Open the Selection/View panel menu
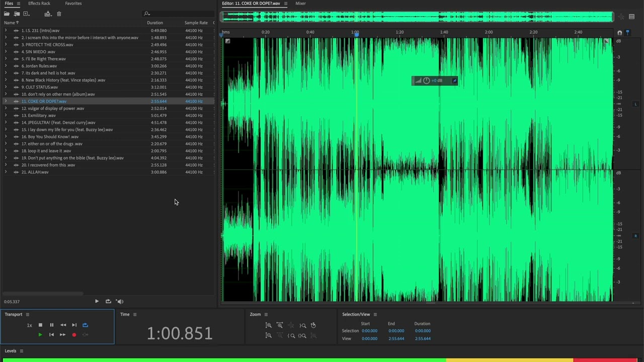Image resolution: width=644 pixels, height=362 pixels. (375, 315)
